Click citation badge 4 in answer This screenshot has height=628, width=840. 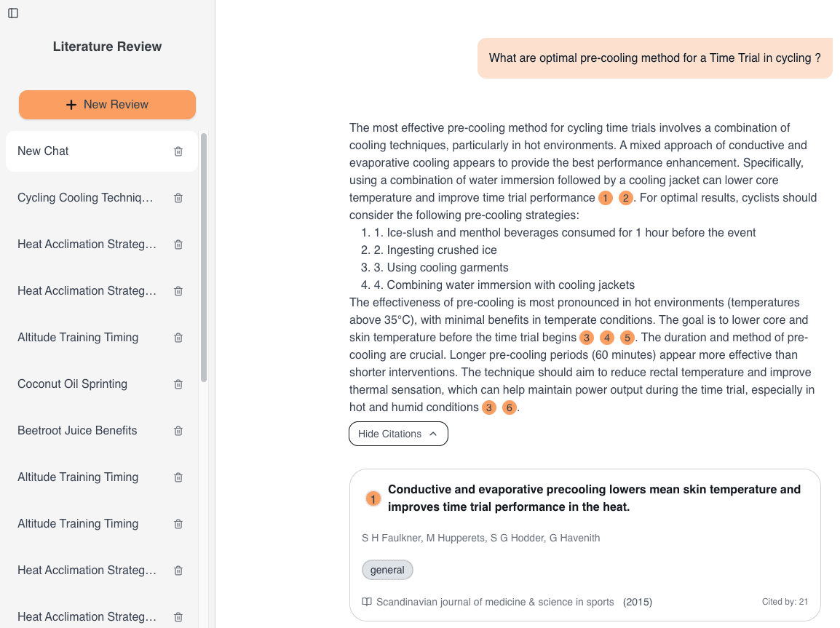(x=607, y=338)
